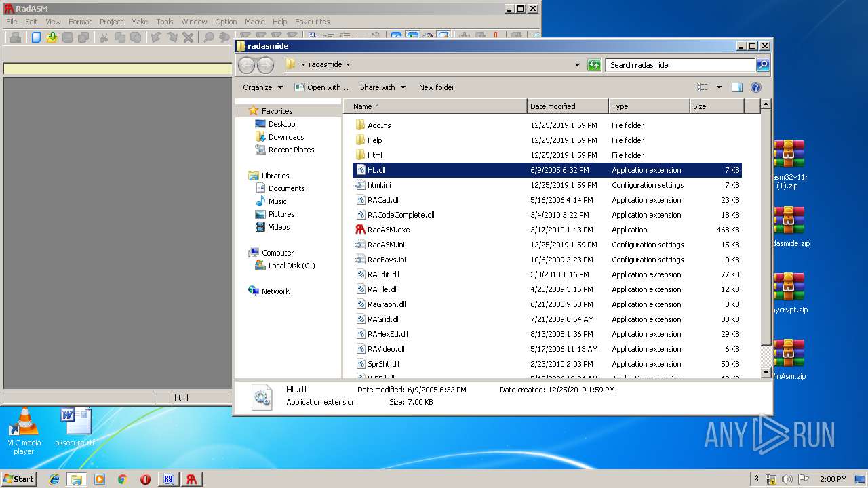
Task: Expand the root breadcrumb arrow before radasmide
Action: click(x=303, y=65)
